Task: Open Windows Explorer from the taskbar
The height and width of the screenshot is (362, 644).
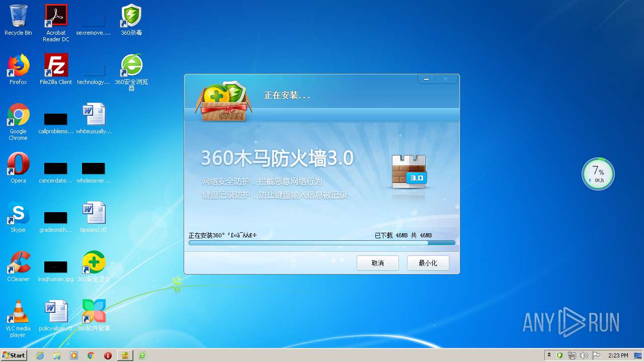Action: [x=57, y=355]
